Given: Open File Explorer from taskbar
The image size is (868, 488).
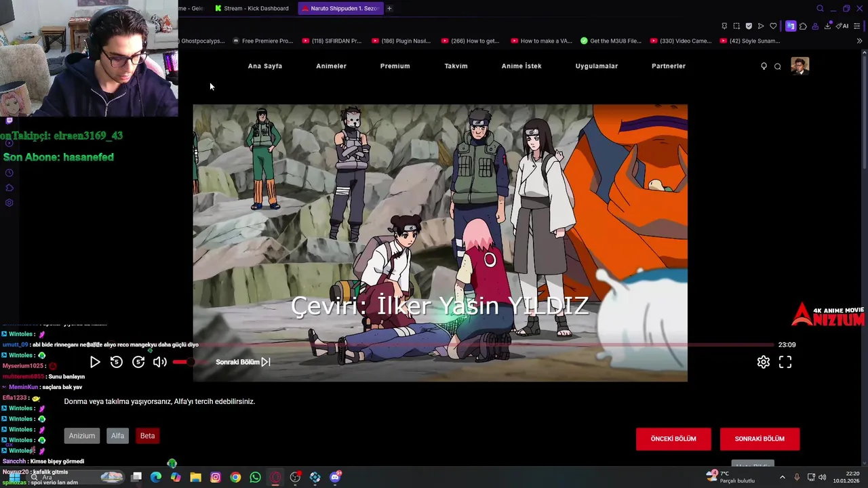Looking at the screenshot, I should [196, 477].
